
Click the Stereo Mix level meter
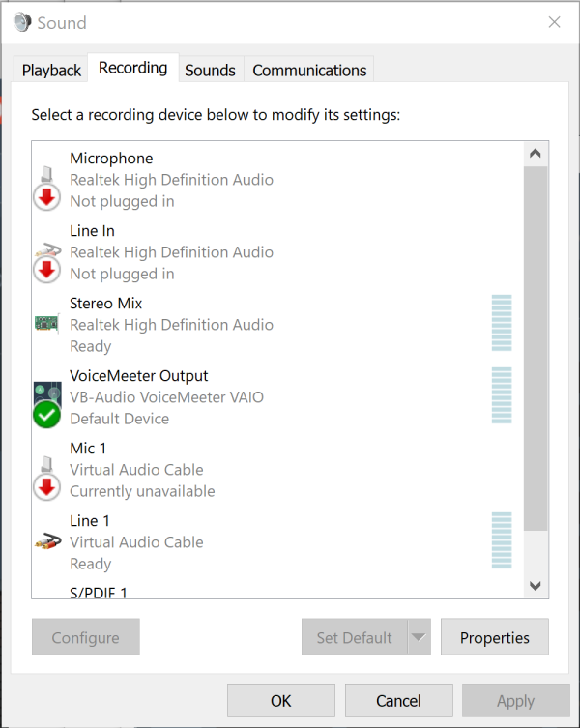point(502,323)
